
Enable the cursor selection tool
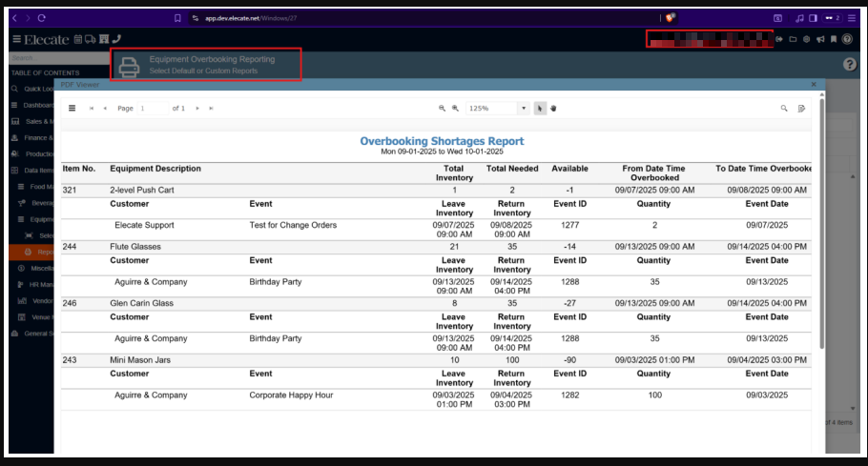click(540, 109)
